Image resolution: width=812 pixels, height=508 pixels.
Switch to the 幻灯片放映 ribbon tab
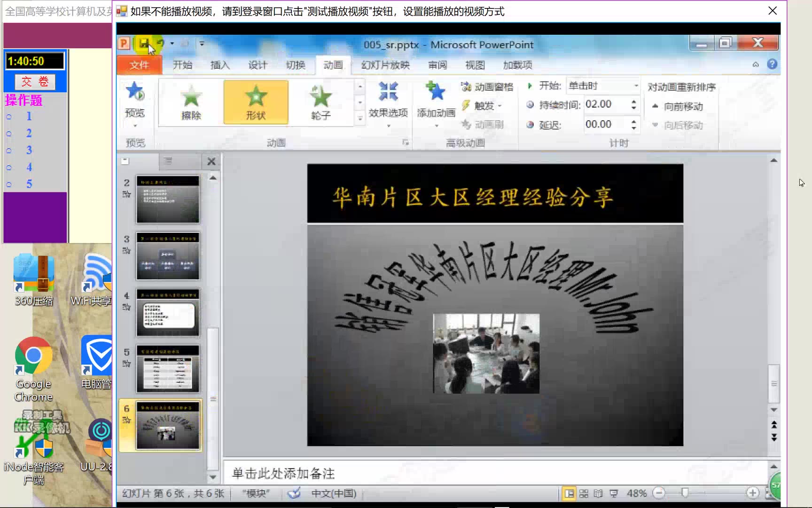coord(384,65)
